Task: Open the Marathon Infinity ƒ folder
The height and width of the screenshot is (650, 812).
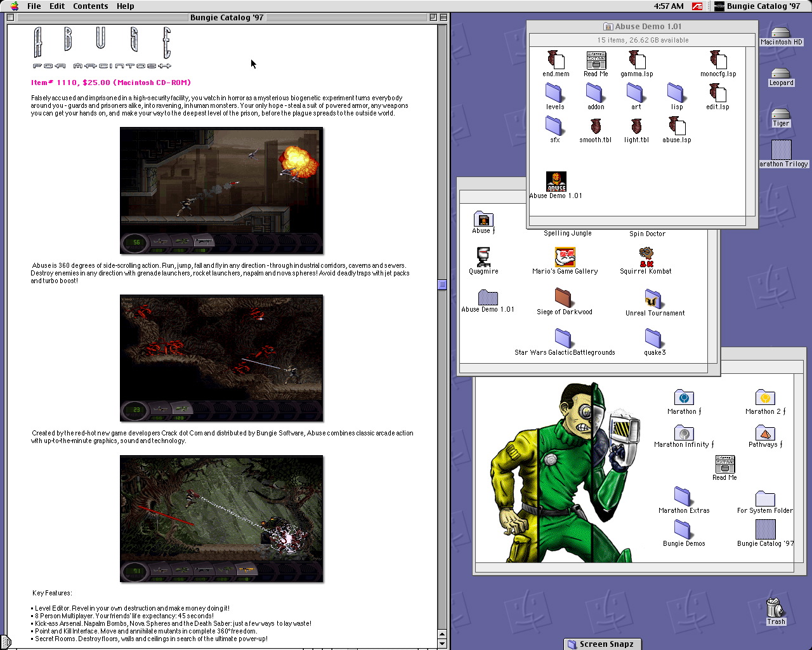Action: coord(684,433)
